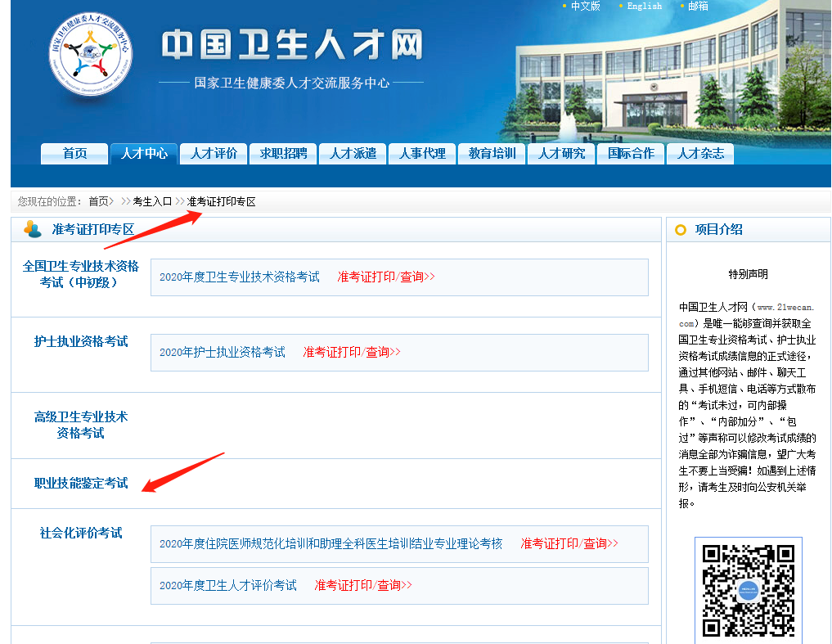Click the people icon beside 准考证打印专区
This screenshot has width=832, height=644.
pyautogui.click(x=33, y=229)
